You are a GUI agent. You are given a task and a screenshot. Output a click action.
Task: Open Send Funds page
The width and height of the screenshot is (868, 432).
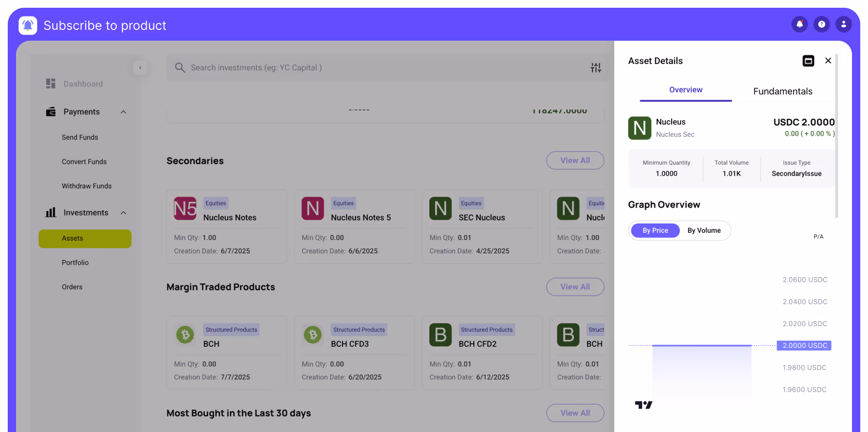80,137
